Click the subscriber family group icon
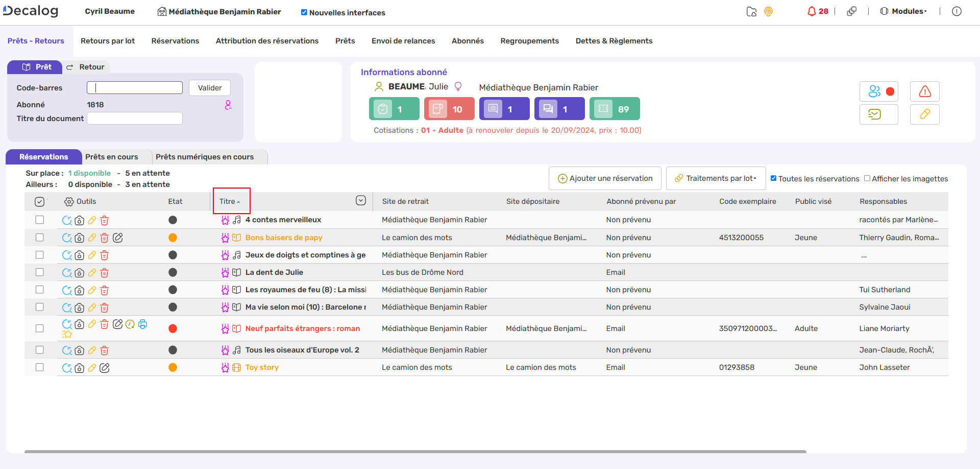The image size is (980, 469). (x=874, y=91)
